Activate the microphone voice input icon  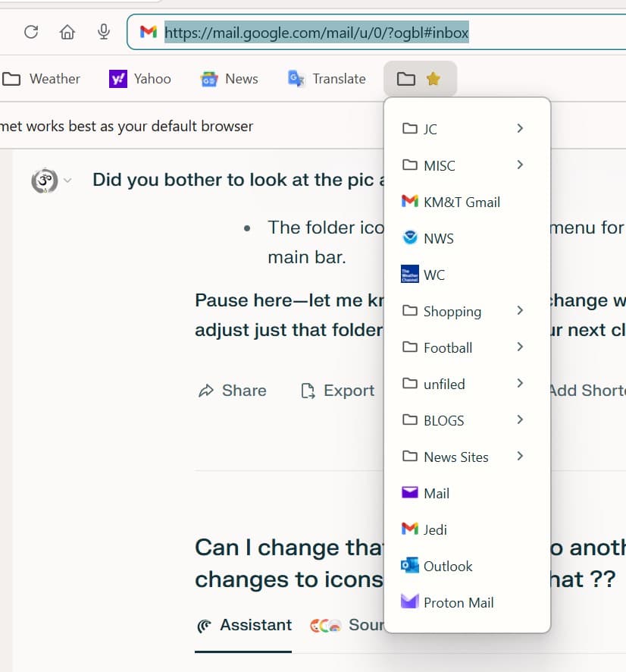(104, 32)
